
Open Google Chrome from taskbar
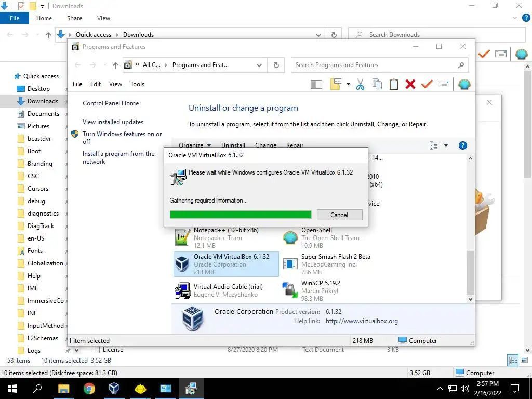coord(89,389)
